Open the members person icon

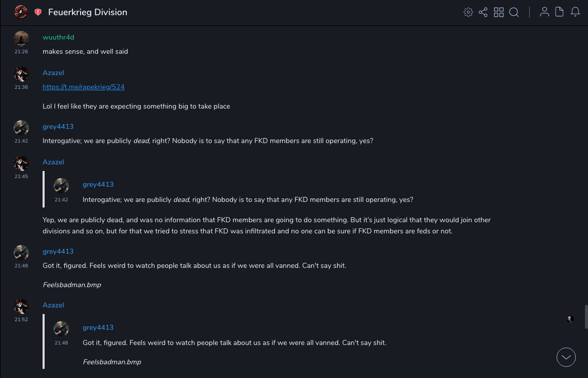[544, 12]
